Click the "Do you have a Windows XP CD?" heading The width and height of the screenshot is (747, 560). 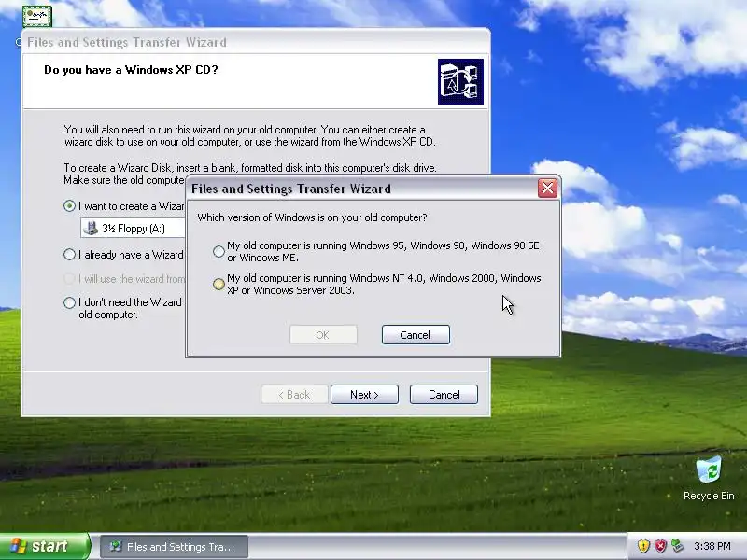click(x=131, y=70)
